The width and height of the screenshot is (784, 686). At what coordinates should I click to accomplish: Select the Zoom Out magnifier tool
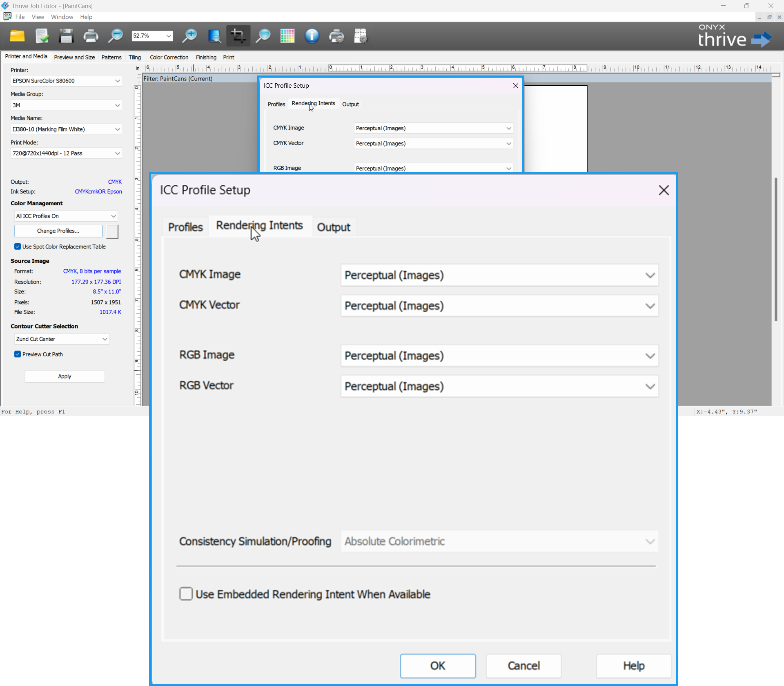coord(115,36)
